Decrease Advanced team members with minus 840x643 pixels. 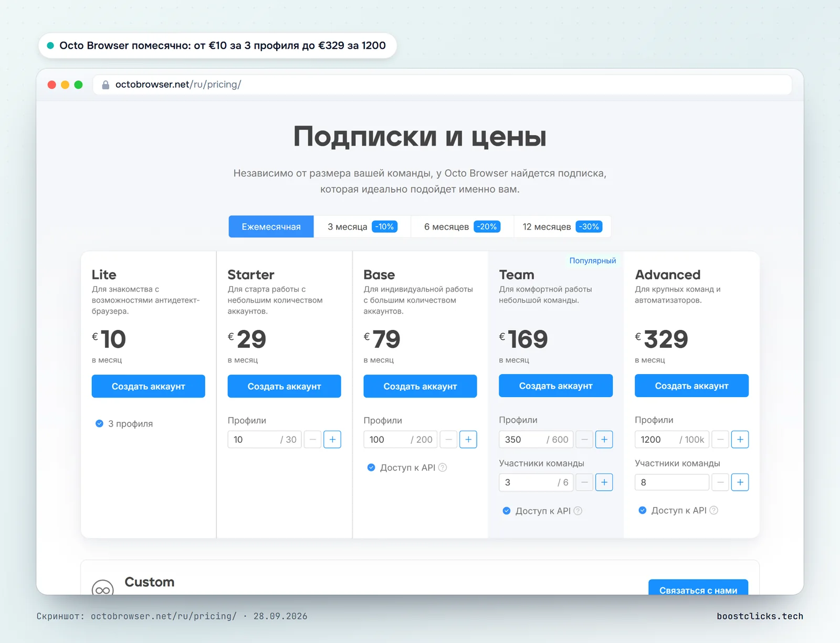(x=720, y=482)
